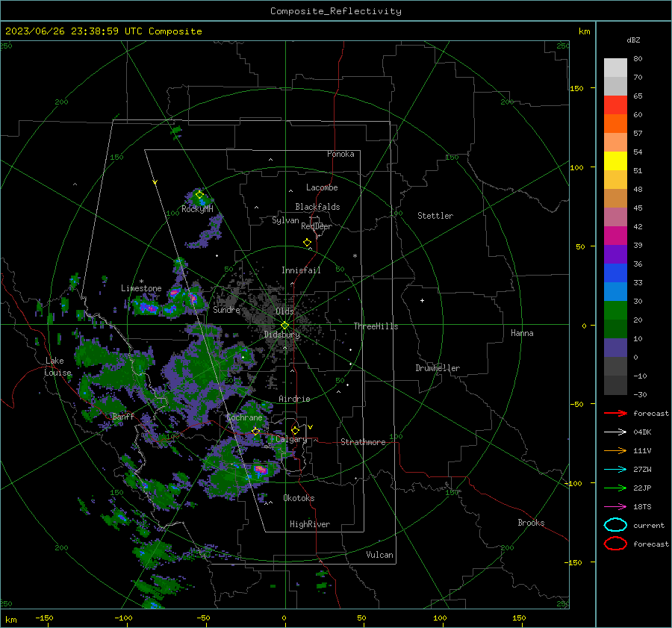The width and height of the screenshot is (672, 628).
Task: Click the Strathmore city label
Action: [x=363, y=442]
